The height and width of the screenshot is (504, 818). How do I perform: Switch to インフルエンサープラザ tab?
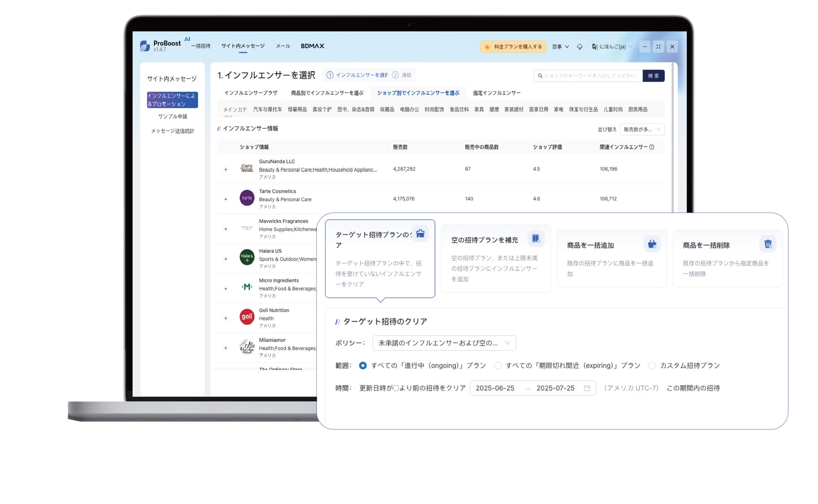coord(251,93)
